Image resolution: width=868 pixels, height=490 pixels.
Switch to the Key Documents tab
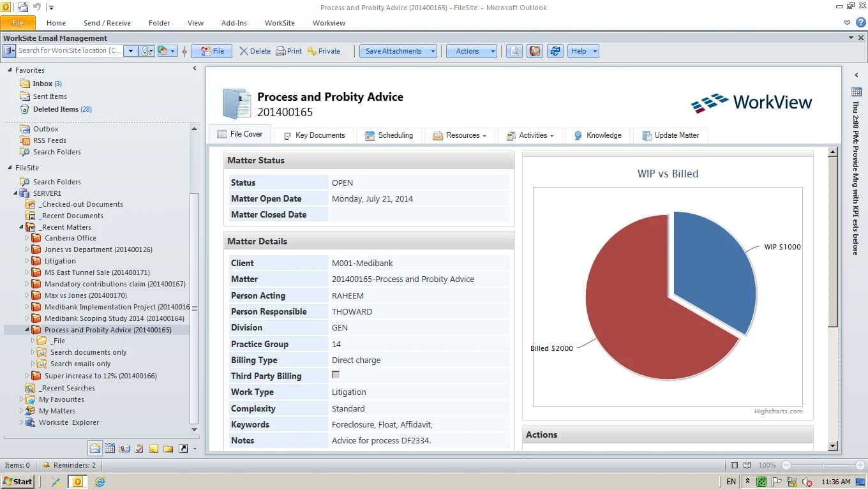(x=314, y=135)
